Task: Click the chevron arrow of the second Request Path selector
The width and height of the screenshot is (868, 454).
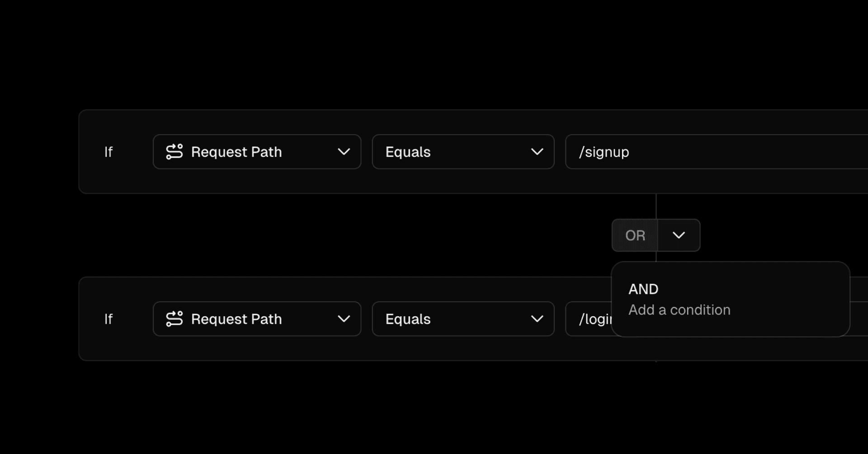Action: (x=344, y=319)
